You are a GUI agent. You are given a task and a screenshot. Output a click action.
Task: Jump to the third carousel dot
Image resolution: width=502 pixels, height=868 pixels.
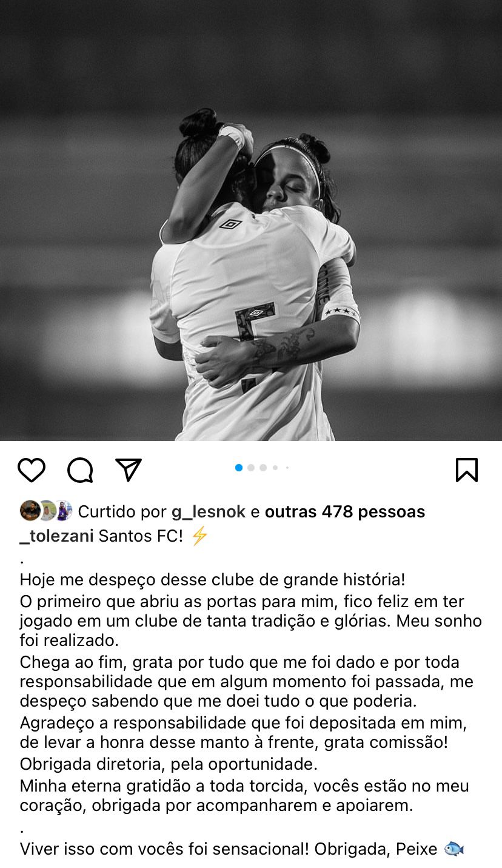[x=263, y=468]
